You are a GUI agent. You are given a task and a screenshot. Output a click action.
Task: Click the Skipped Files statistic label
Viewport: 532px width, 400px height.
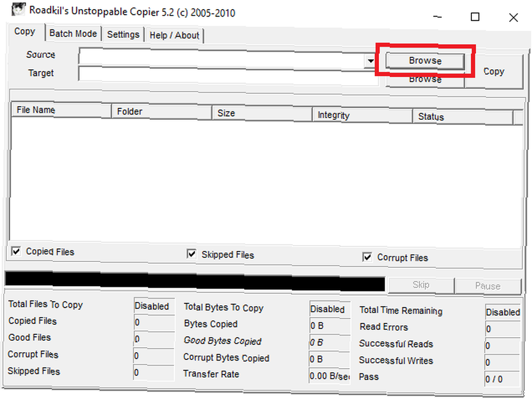(x=34, y=371)
